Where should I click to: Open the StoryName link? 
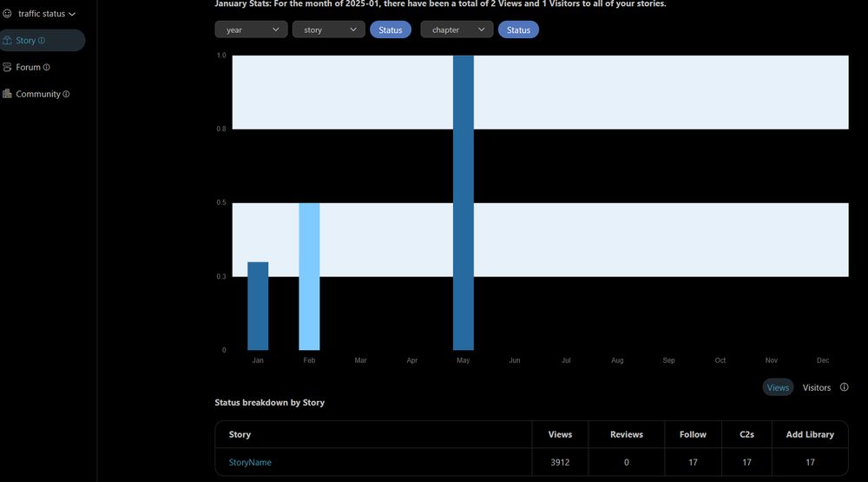pyautogui.click(x=250, y=462)
